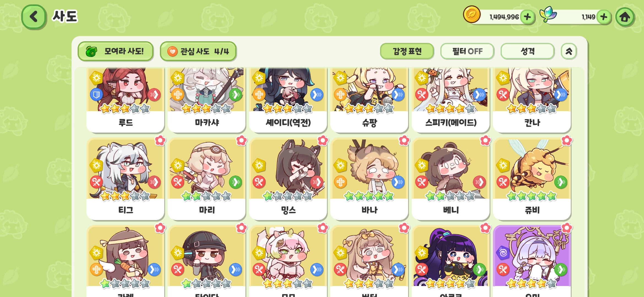The width and height of the screenshot is (644, 297).
Task: Click the blue shield icon on 루드
Action: pos(96,95)
